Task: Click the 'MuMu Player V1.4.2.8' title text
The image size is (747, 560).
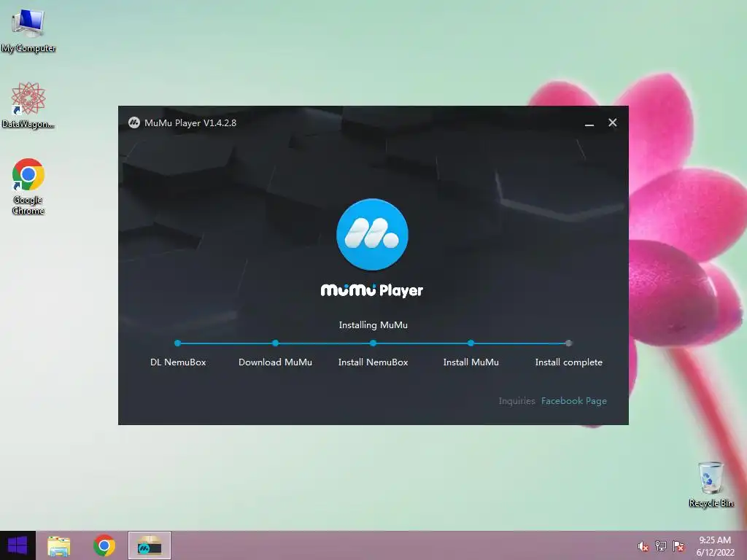Action: click(190, 122)
